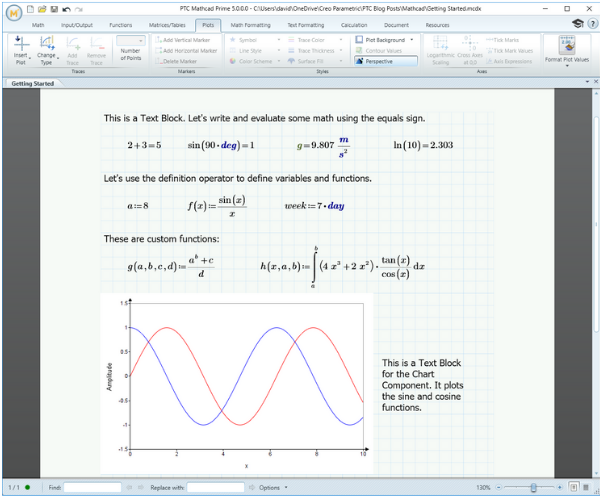Click the Undo arrow icon
The height and width of the screenshot is (500, 600).
[x=65, y=8]
